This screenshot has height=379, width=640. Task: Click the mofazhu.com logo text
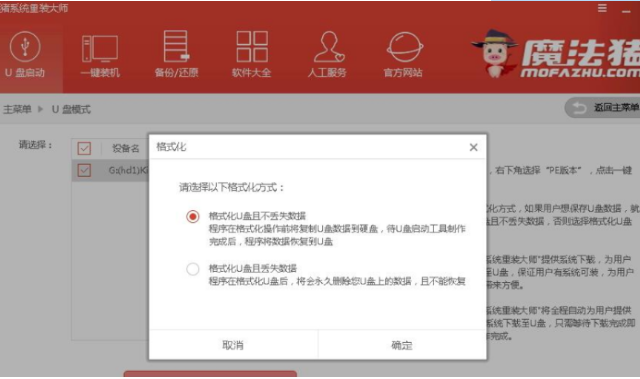(x=580, y=73)
